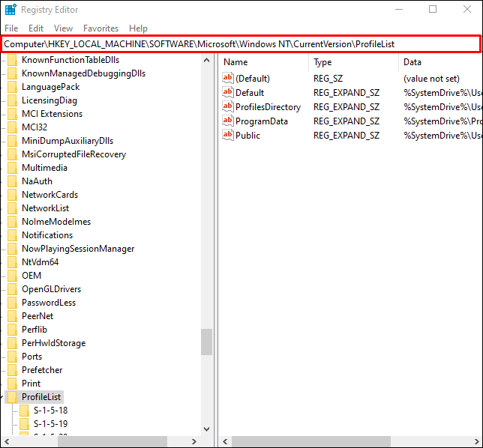Viewport: 483px width, 448px height.
Task: Click the string icon next to (Default) value
Action: tap(228, 78)
